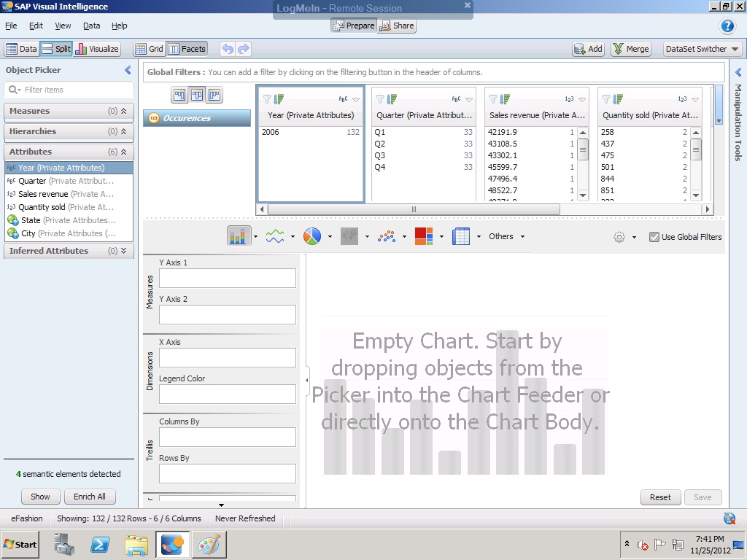Collapse the Attributes section
The image size is (747, 560).
[124, 152]
